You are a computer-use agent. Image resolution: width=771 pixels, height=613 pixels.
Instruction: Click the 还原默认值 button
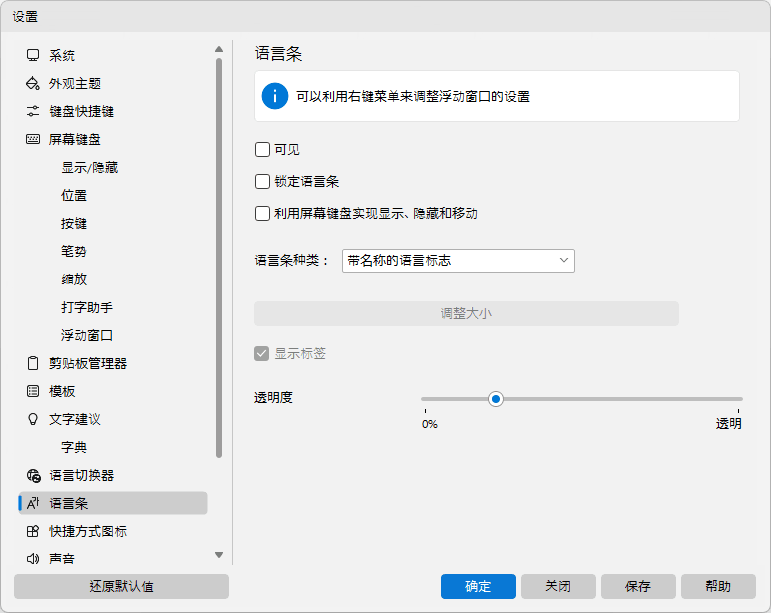[121, 586]
